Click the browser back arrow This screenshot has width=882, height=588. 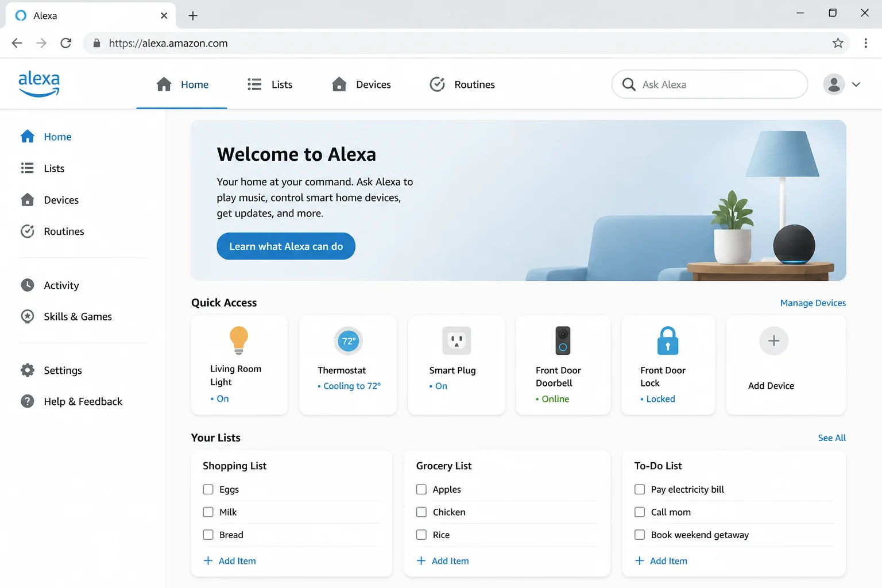point(17,43)
